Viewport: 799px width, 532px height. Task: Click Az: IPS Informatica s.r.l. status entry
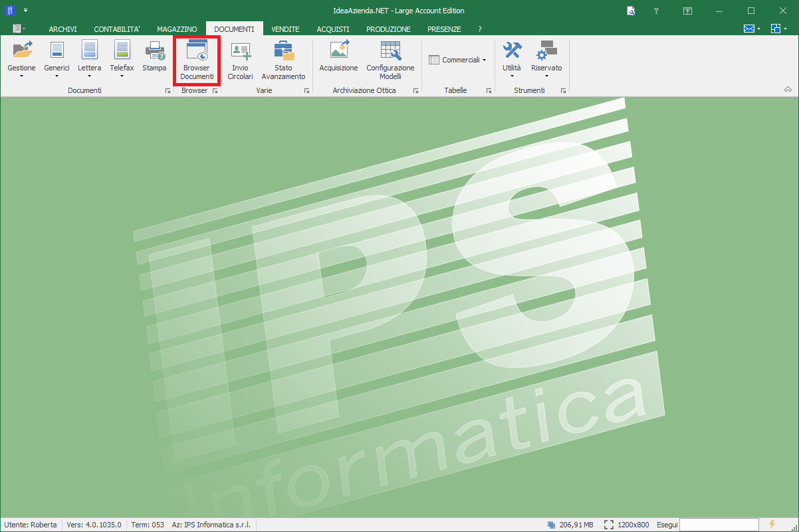coord(211,525)
